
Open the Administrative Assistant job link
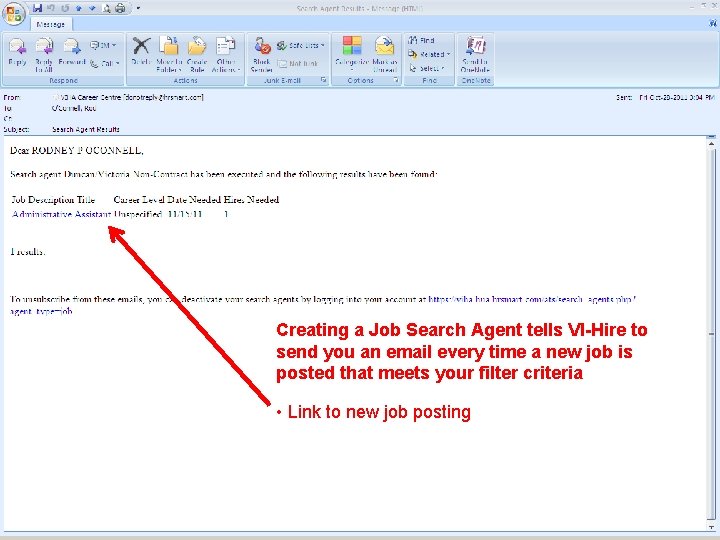62,214
